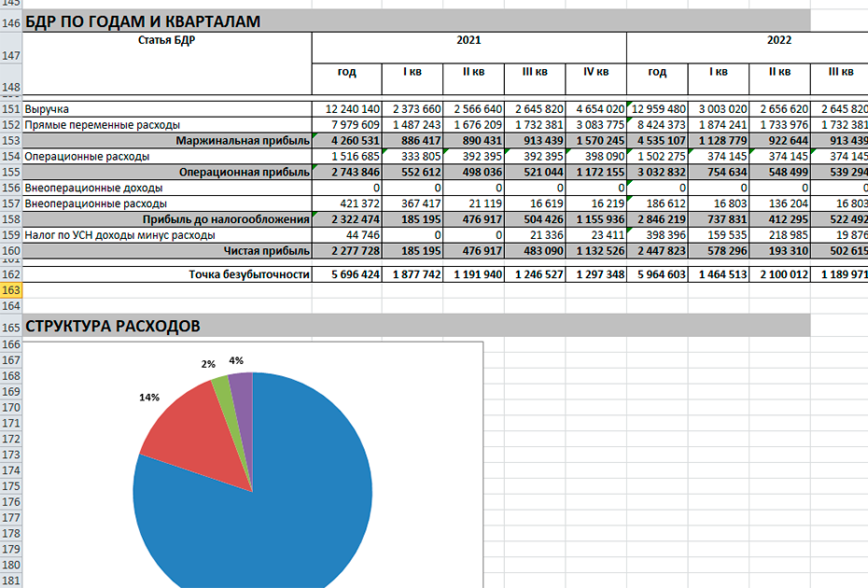Click the 'Налог по УСН доходы минус расходы' cell

[119, 235]
